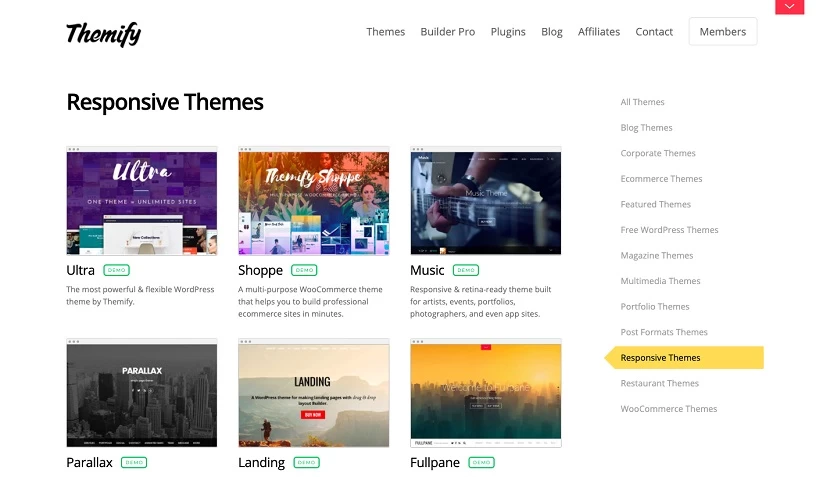The image size is (830, 477).
Task: Open the Affiliates nav link
Action: [x=599, y=32]
